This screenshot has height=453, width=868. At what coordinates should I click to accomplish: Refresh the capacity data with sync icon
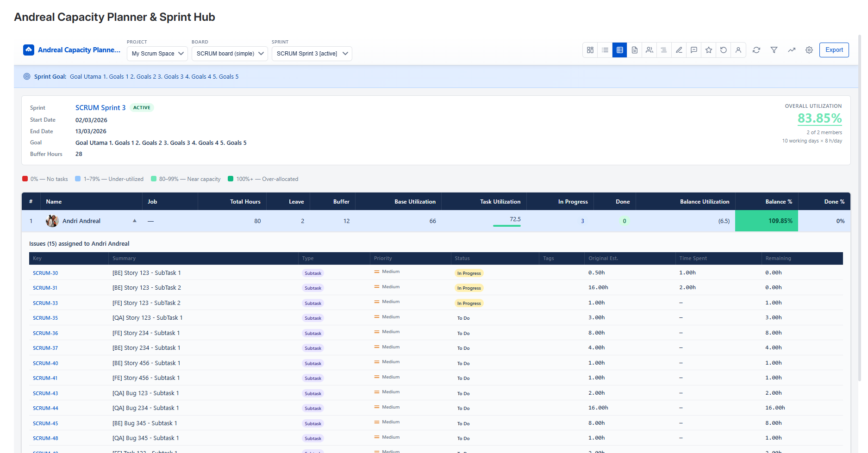pos(756,50)
